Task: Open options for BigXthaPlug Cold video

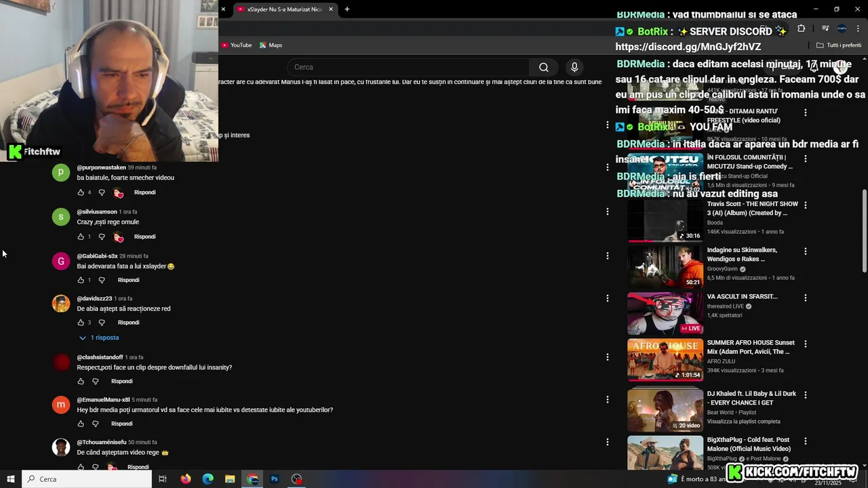Action: coord(806,441)
